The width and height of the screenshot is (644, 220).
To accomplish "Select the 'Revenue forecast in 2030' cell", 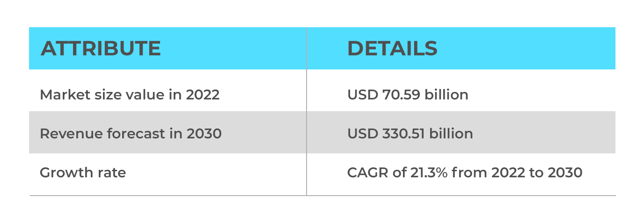I will tap(168, 132).
